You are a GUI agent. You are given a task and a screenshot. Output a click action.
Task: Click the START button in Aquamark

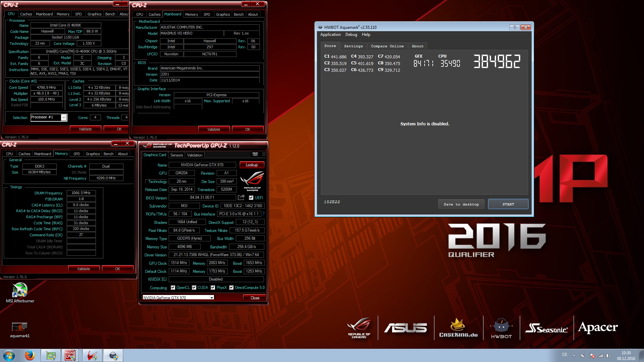point(508,204)
